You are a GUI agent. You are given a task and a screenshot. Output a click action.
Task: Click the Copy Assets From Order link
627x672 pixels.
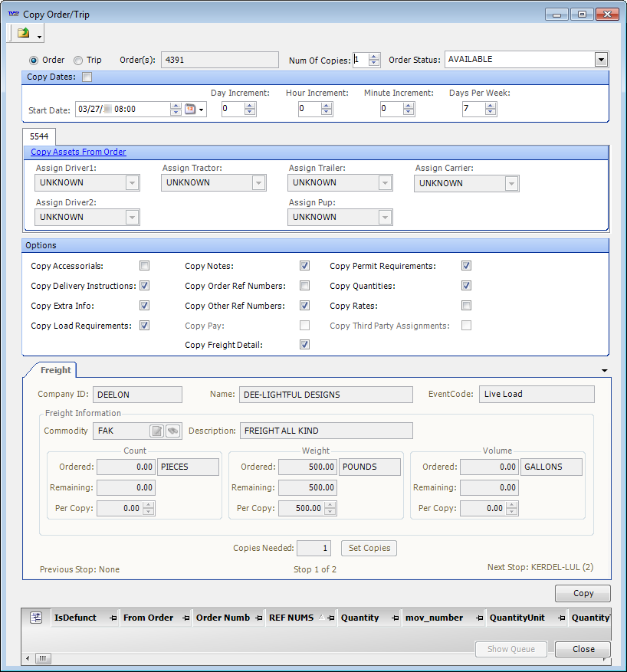78,152
